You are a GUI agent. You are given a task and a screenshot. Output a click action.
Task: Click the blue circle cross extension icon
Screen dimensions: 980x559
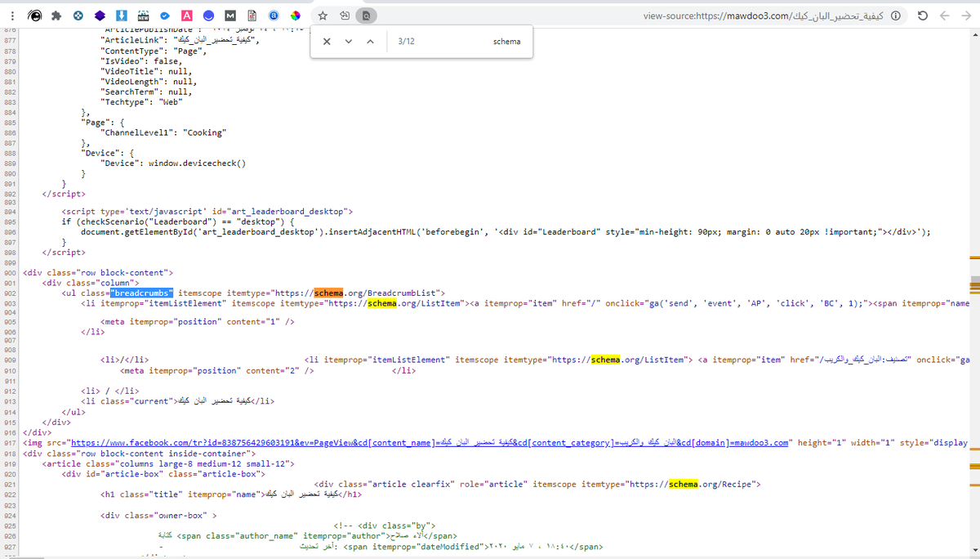[78, 16]
